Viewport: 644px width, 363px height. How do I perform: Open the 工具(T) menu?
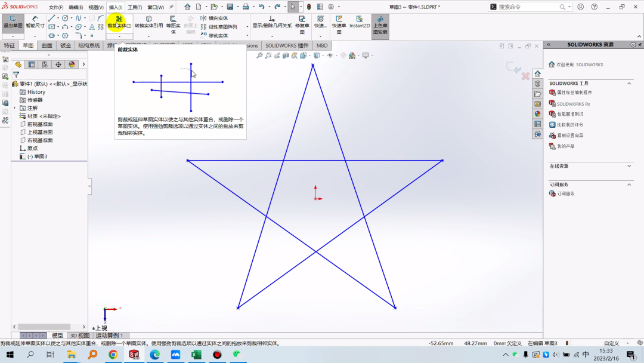tap(135, 7)
